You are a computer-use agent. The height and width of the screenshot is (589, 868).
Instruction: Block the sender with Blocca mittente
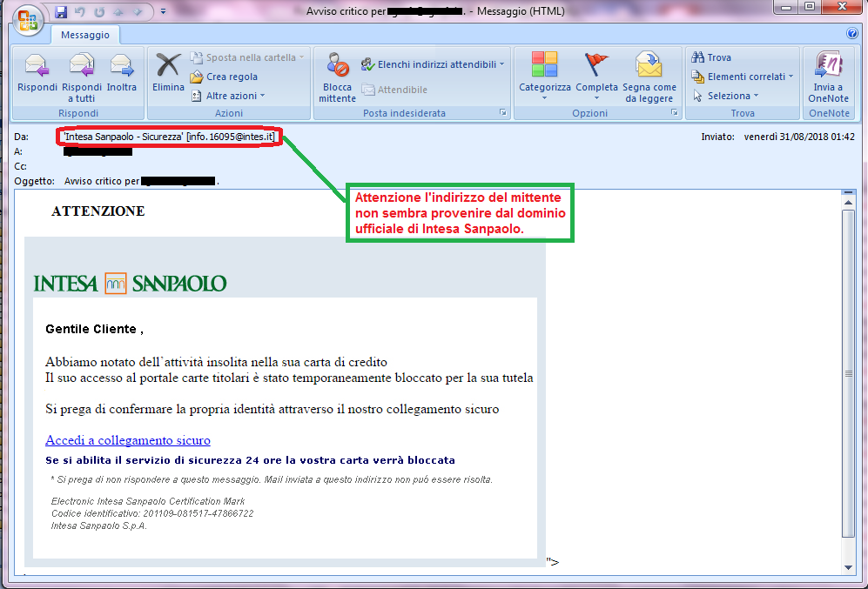pos(337,77)
